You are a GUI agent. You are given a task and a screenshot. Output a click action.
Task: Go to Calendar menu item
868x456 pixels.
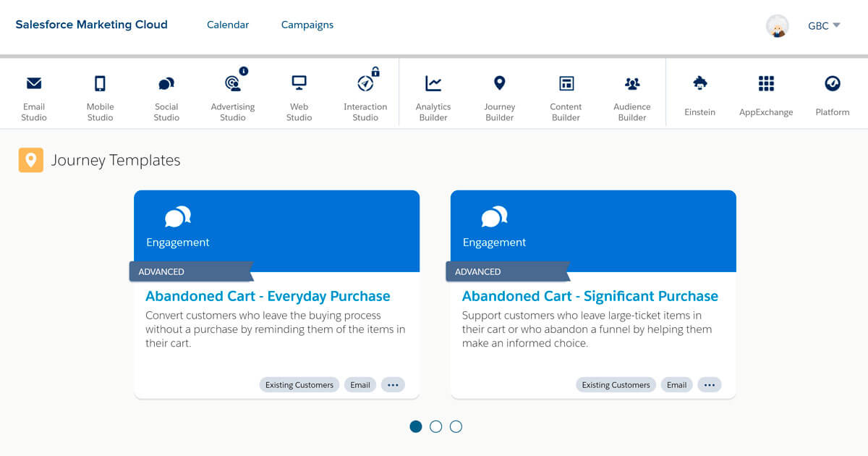point(228,25)
